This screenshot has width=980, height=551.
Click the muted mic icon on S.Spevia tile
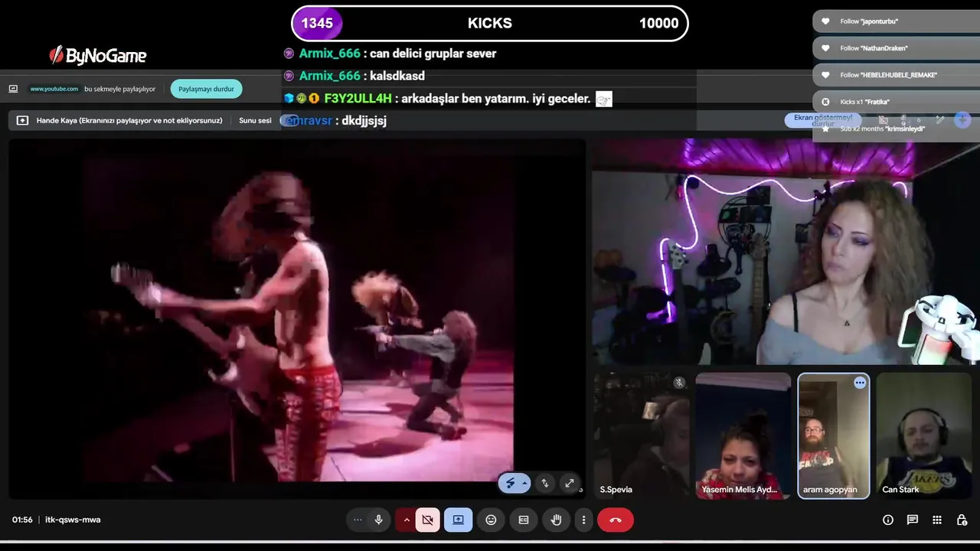click(x=679, y=383)
